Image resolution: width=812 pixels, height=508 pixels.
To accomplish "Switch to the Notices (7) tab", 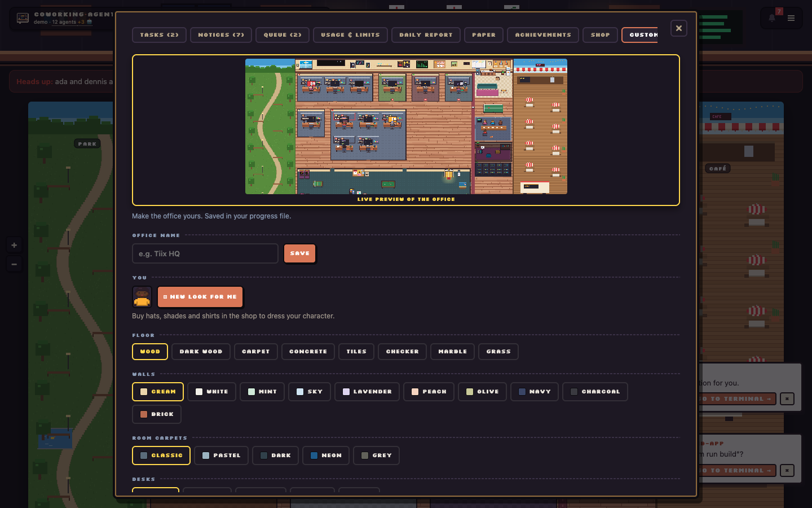I will (221, 35).
